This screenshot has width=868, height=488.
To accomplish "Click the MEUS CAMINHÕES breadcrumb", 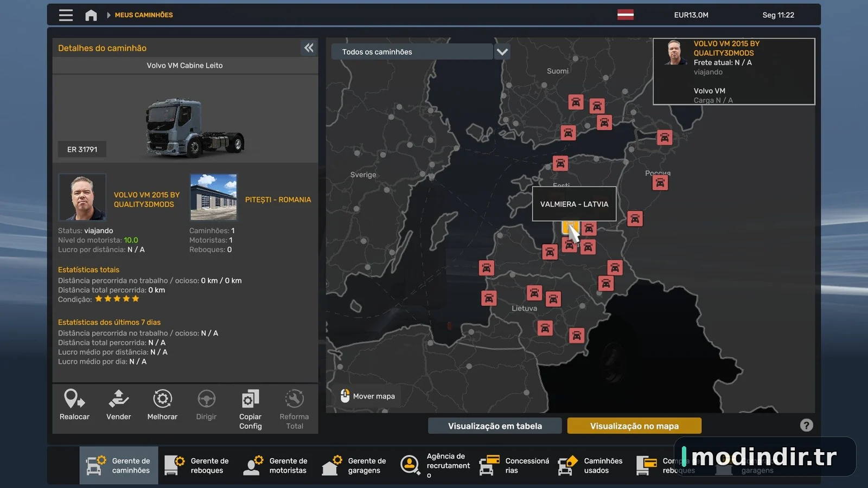I will pyautogui.click(x=144, y=15).
